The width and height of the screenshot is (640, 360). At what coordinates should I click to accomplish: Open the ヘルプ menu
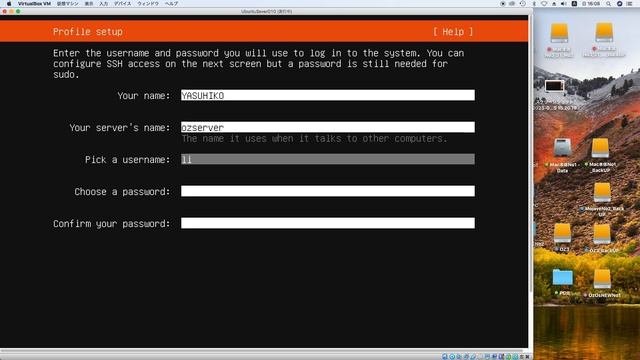pos(171,3)
